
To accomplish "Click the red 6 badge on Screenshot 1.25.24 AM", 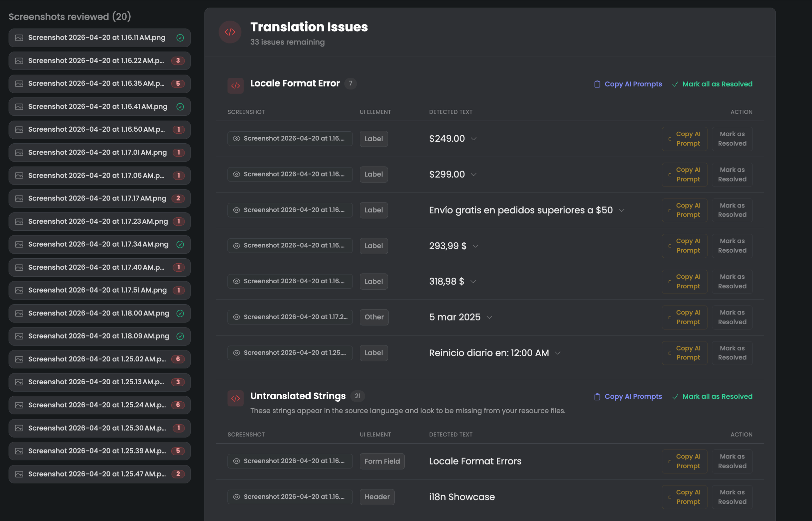I will pos(178,405).
